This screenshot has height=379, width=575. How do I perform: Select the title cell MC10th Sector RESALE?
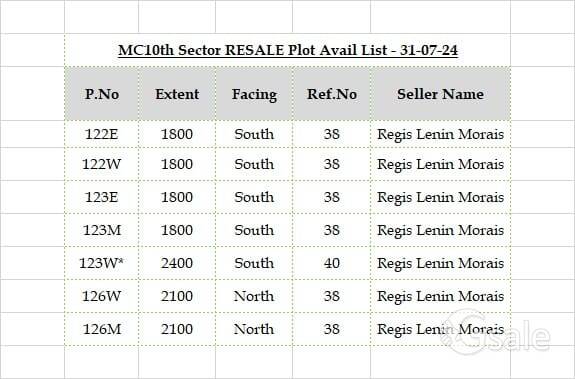(x=288, y=50)
